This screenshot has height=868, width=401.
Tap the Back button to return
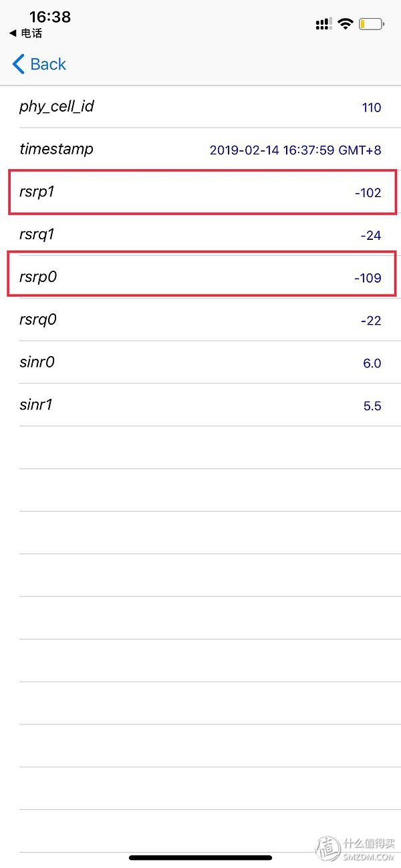point(39,63)
